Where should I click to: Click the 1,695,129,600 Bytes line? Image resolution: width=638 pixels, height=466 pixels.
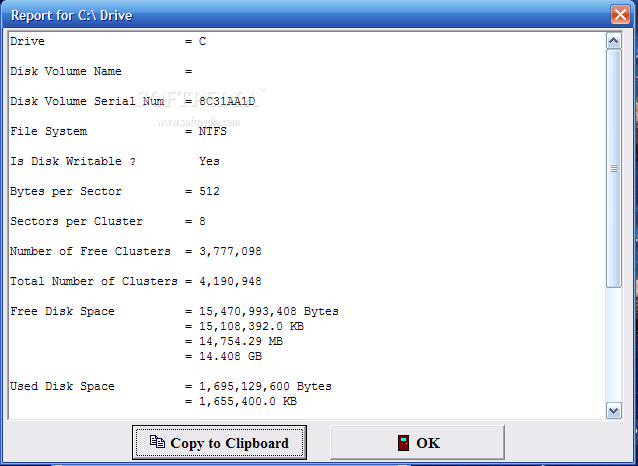coord(265,387)
